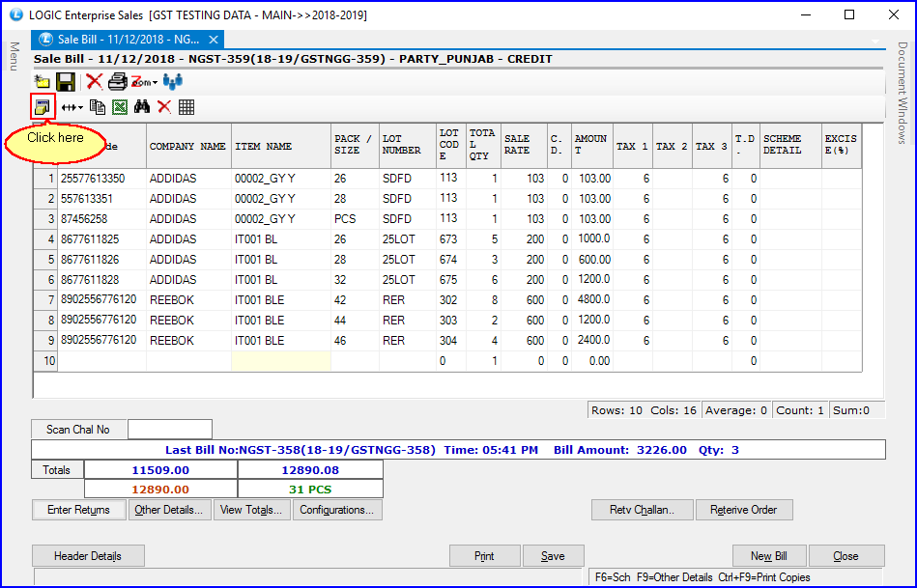The image size is (917, 588).
Task: Click the SCHEME DETAIL column header
Action: pyautogui.click(x=790, y=146)
